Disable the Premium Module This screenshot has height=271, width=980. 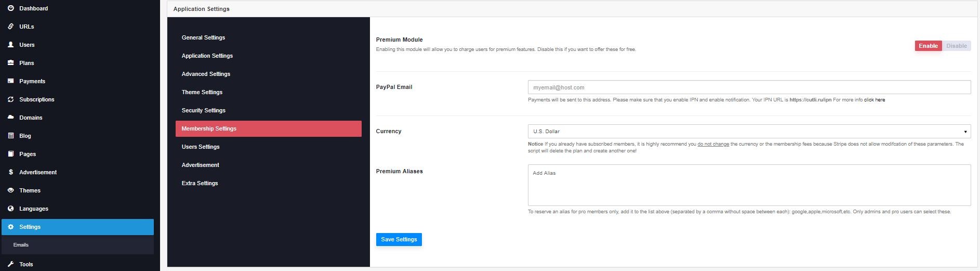click(956, 46)
